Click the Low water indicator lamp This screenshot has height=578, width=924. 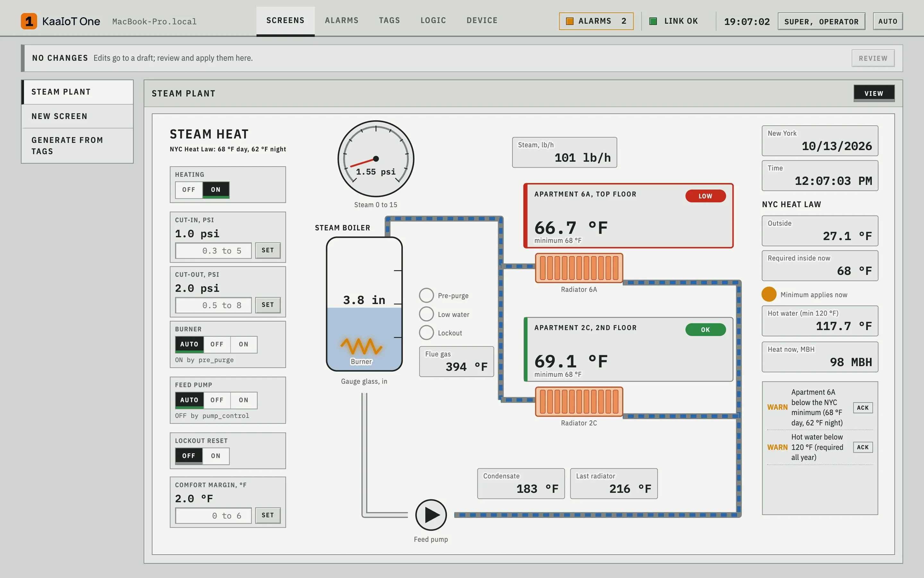426,314
